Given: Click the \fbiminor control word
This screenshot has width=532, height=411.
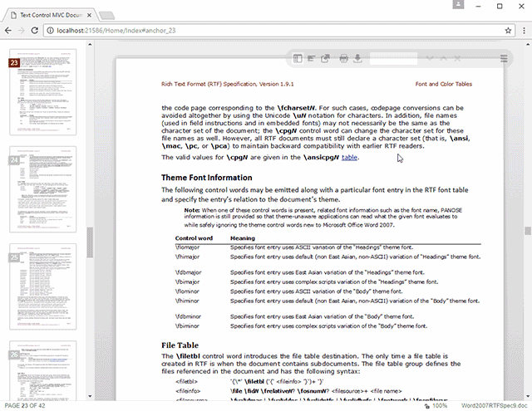Looking at the screenshot, I should coord(187,326).
